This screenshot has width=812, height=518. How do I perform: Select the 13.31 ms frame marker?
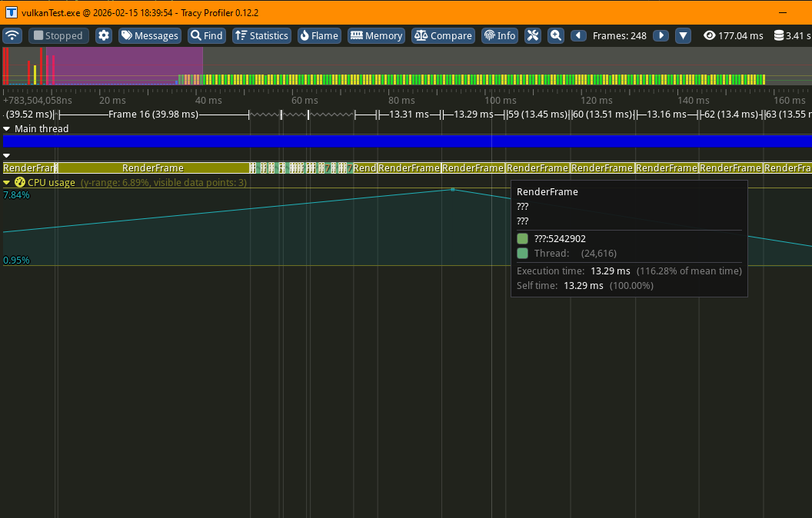tap(409, 115)
